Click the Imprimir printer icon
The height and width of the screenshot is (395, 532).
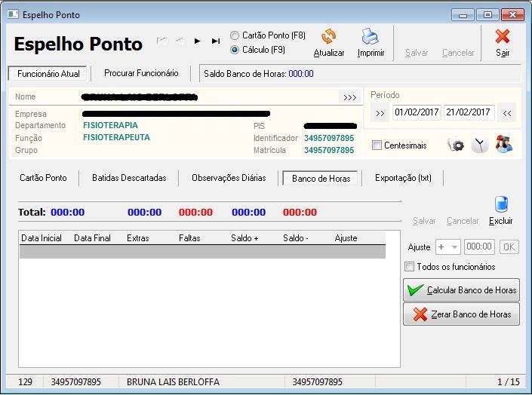(x=370, y=37)
